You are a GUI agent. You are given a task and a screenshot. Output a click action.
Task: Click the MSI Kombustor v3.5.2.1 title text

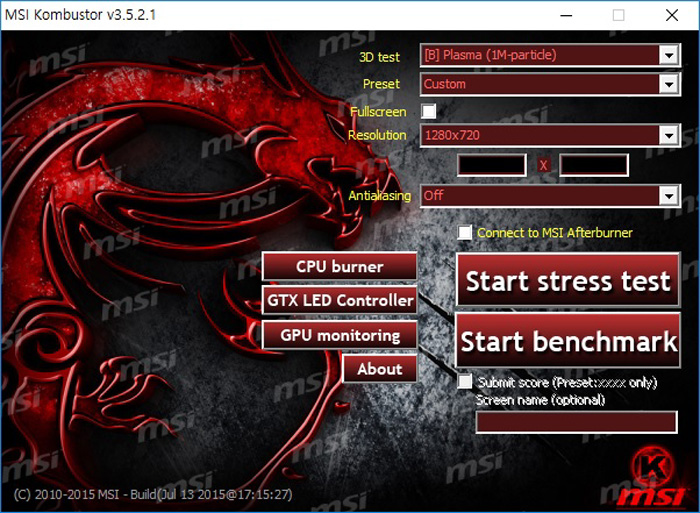coord(80,15)
